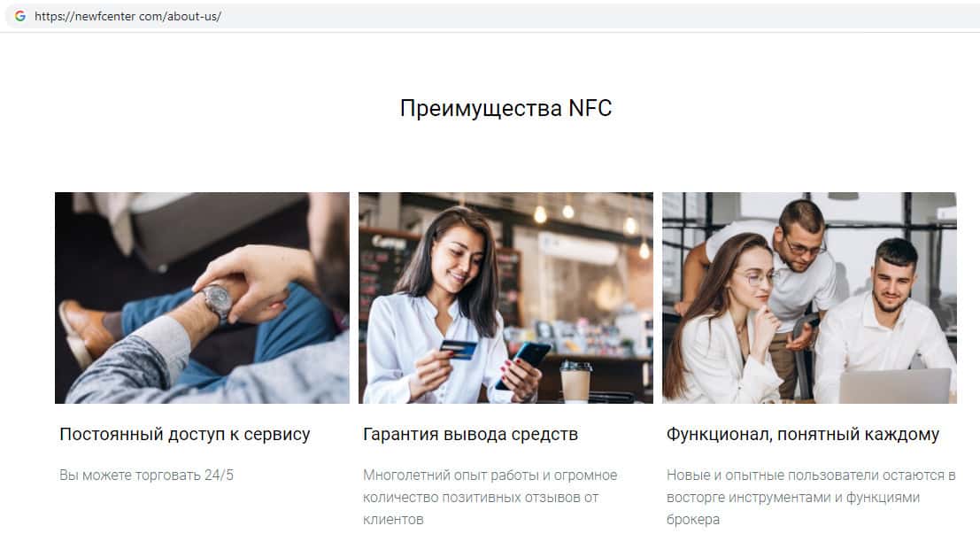Open the woman with credit card photo
980x557 pixels.
coord(505,298)
